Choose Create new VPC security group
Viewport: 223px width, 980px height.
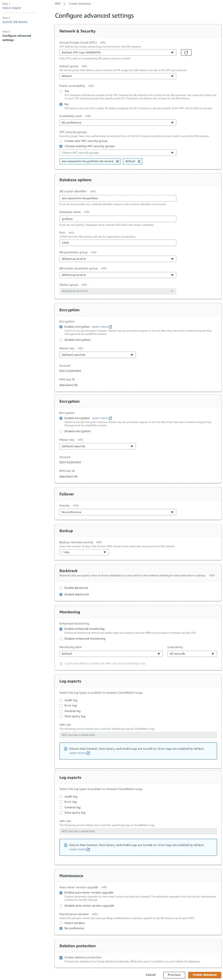tap(61, 141)
